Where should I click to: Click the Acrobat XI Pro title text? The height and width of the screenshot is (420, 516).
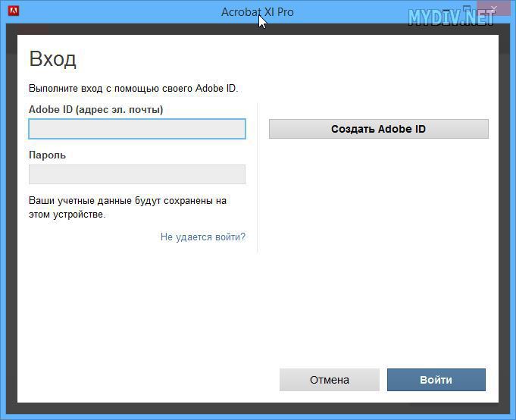pyautogui.click(x=258, y=12)
